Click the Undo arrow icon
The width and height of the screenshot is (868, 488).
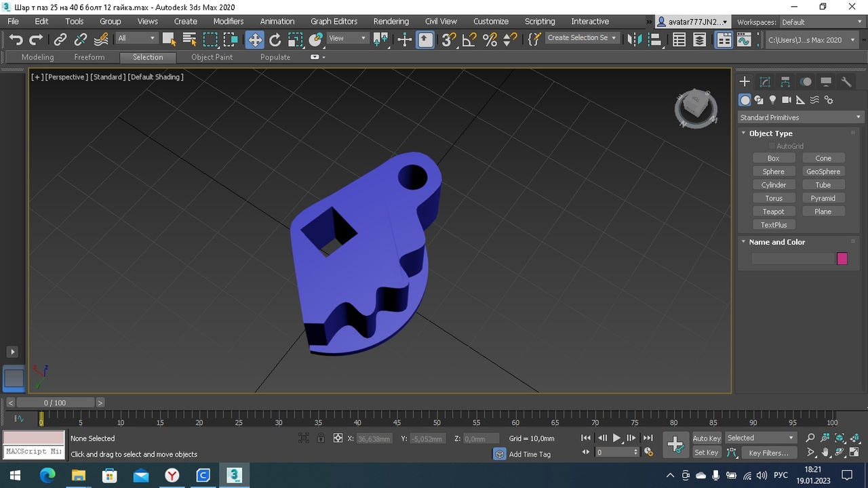(16, 40)
